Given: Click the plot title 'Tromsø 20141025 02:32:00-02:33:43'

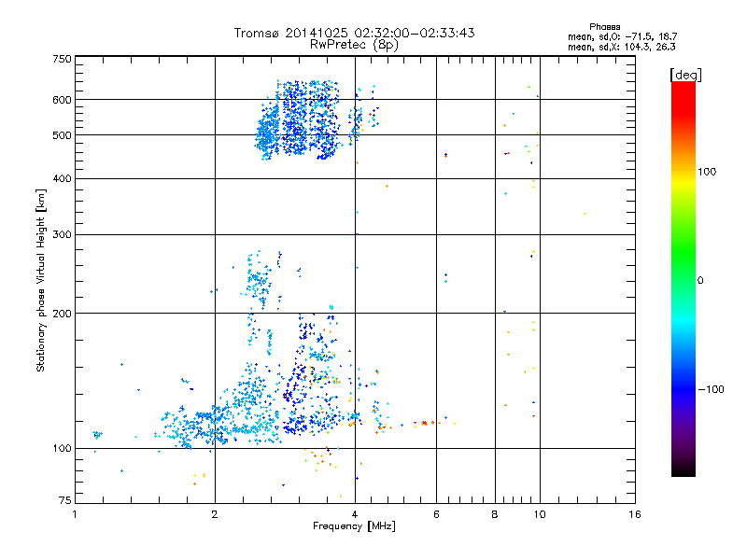Looking at the screenshot, I should 354,33.
